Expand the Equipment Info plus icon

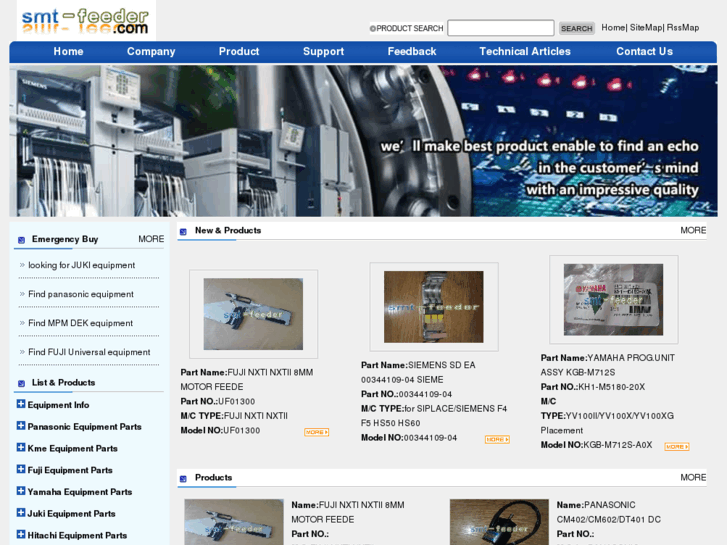click(x=21, y=404)
